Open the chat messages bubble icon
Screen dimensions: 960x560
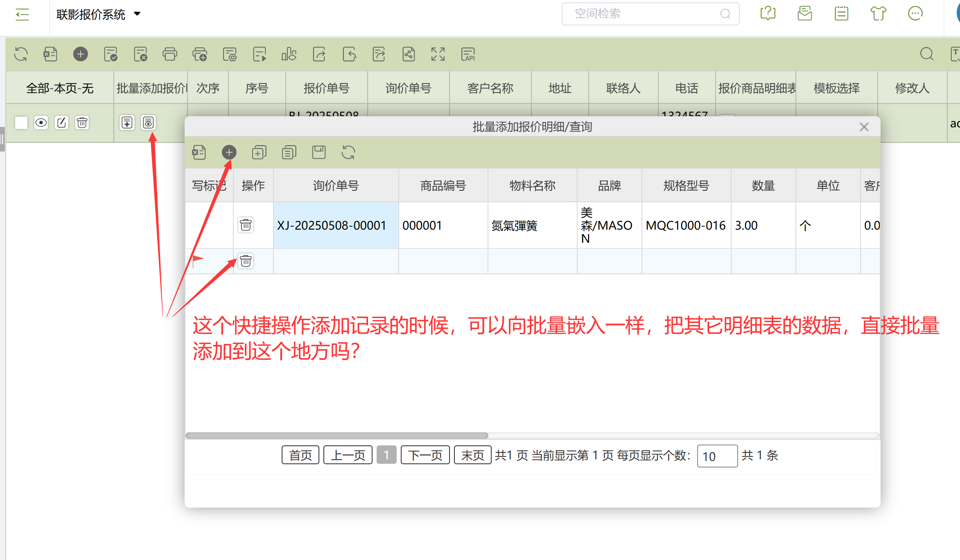(915, 14)
